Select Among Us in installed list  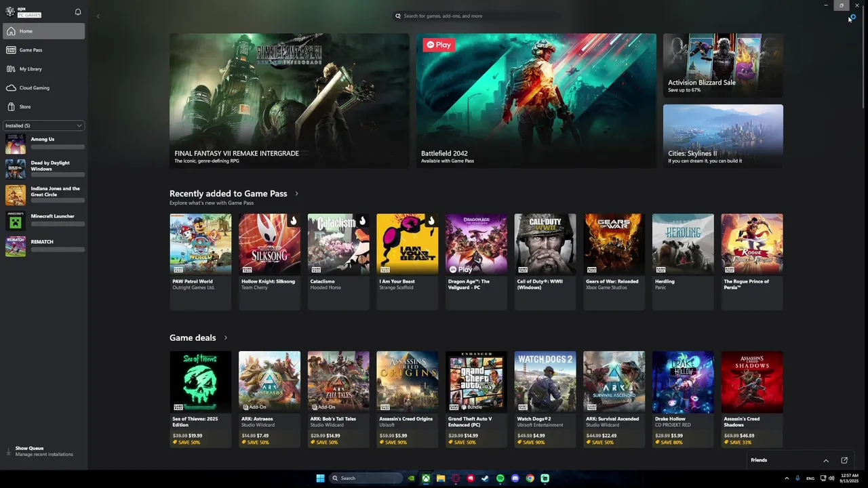[44, 143]
